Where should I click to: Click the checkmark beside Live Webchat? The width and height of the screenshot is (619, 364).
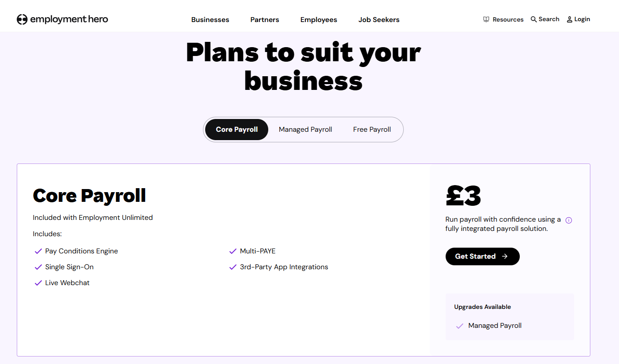point(38,282)
